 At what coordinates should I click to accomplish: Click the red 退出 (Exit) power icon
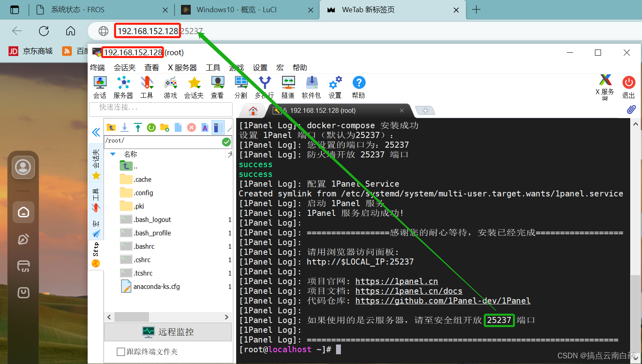click(629, 83)
